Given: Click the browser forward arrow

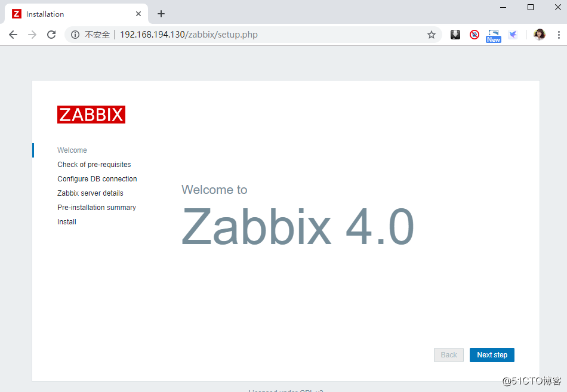Looking at the screenshot, I should [32, 35].
